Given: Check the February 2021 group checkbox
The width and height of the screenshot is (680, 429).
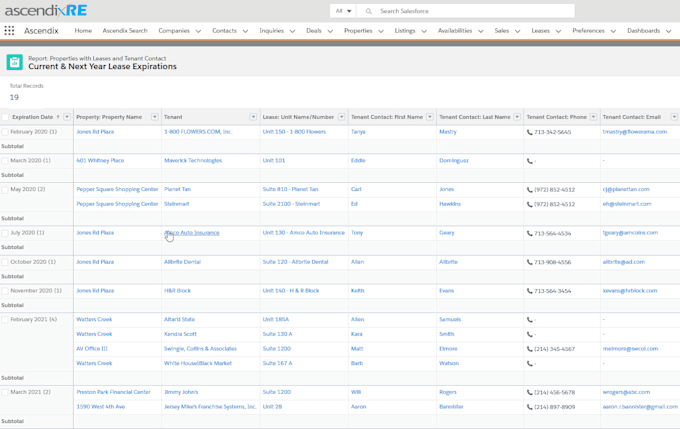Looking at the screenshot, I should click(5, 320).
